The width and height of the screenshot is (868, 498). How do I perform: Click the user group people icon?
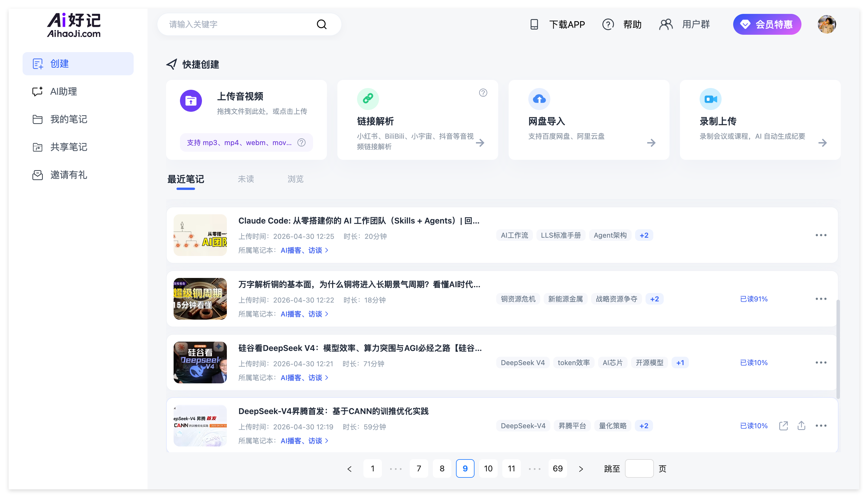pos(666,24)
